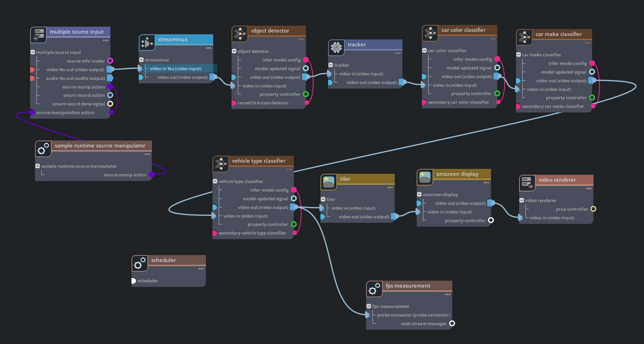The width and height of the screenshot is (644, 344).
Task: Open the three-dot menu on scheduler node
Action: tap(201, 269)
